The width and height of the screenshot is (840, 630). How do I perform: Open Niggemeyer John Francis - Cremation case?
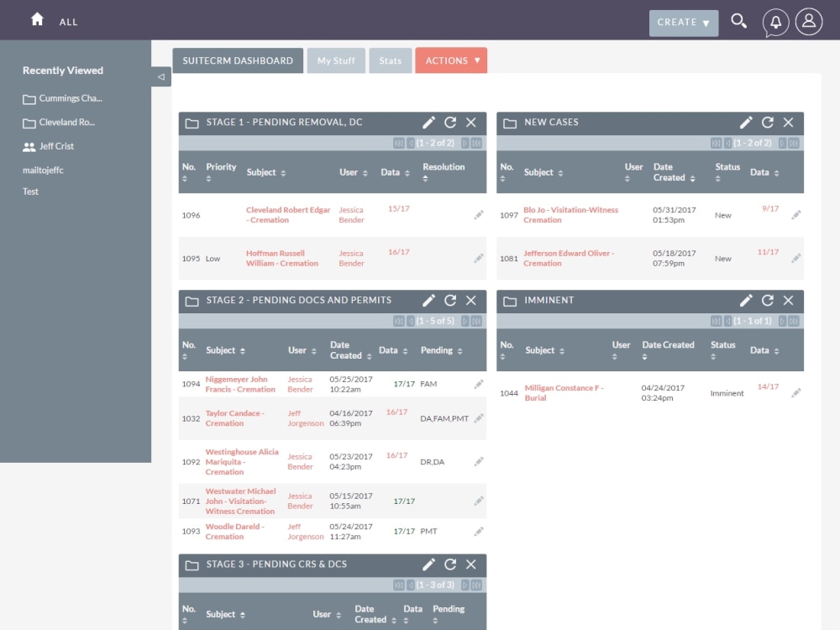[240, 384]
